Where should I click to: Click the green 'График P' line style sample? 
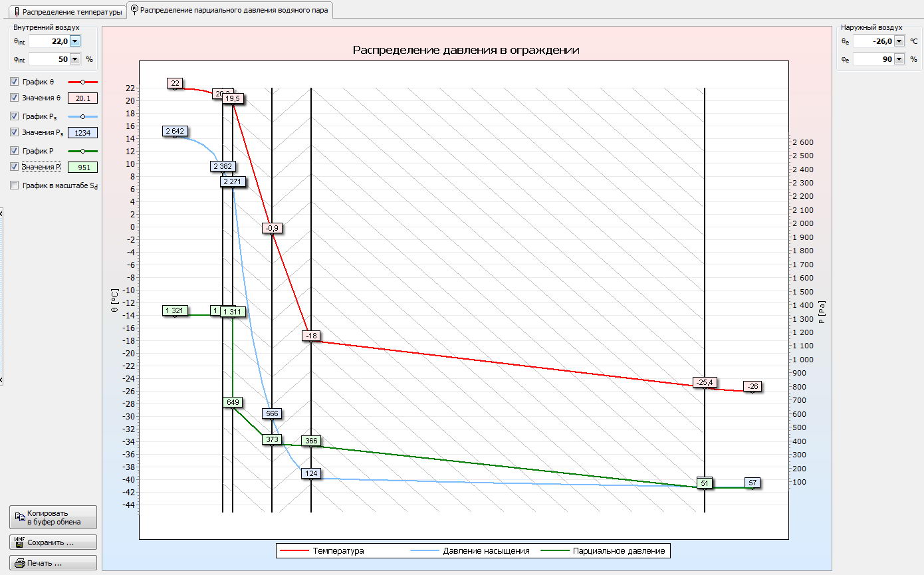tap(82, 151)
